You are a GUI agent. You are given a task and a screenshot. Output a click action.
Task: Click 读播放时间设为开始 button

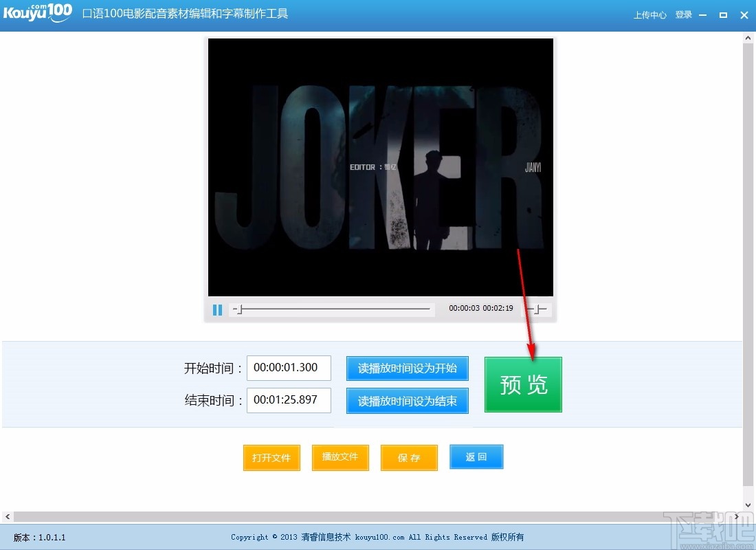click(408, 368)
